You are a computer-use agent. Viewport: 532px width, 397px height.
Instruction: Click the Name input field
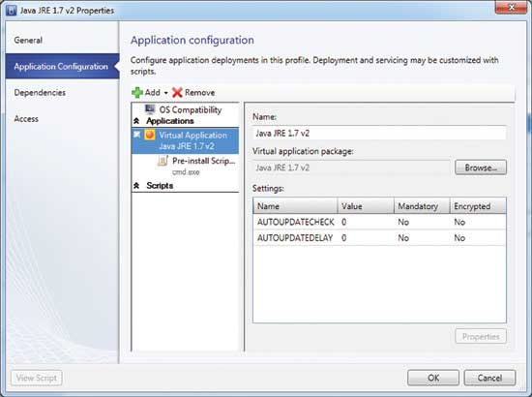pos(379,133)
